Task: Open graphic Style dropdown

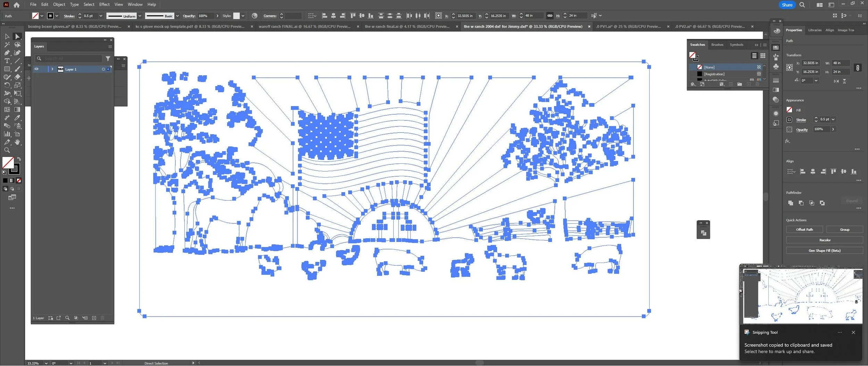Action: click(x=243, y=16)
